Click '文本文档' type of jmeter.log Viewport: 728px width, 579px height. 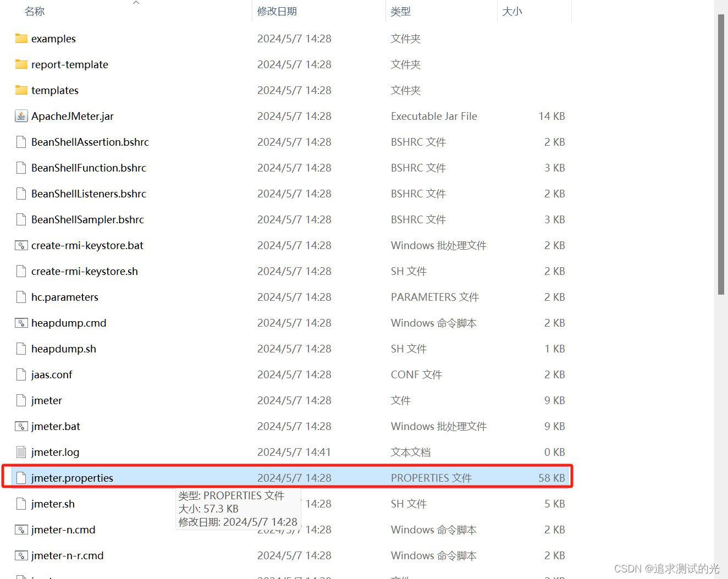[x=411, y=452]
